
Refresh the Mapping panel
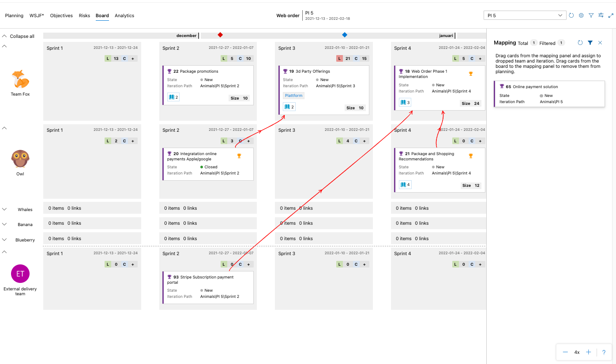[x=581, y=43]
